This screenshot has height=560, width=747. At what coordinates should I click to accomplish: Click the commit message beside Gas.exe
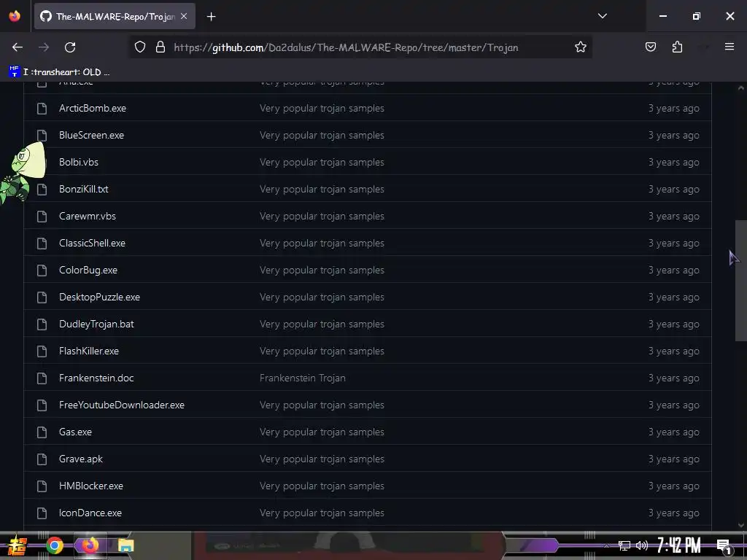click(x=322, y=432)
